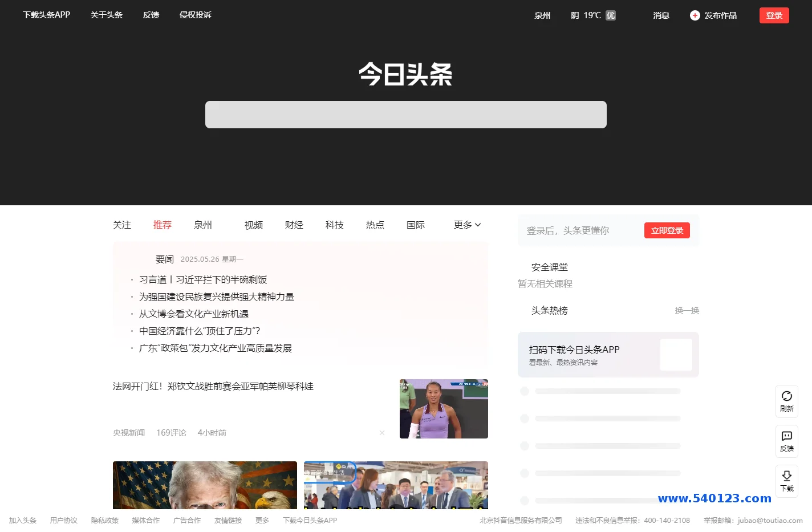Click inside the search input field
The height and width of the screenshot is (532, 812).
coord(406,115)
